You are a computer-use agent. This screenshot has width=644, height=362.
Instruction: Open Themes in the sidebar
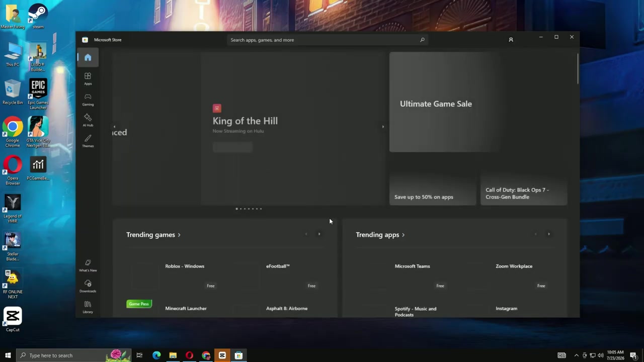[x=88, y=141]
